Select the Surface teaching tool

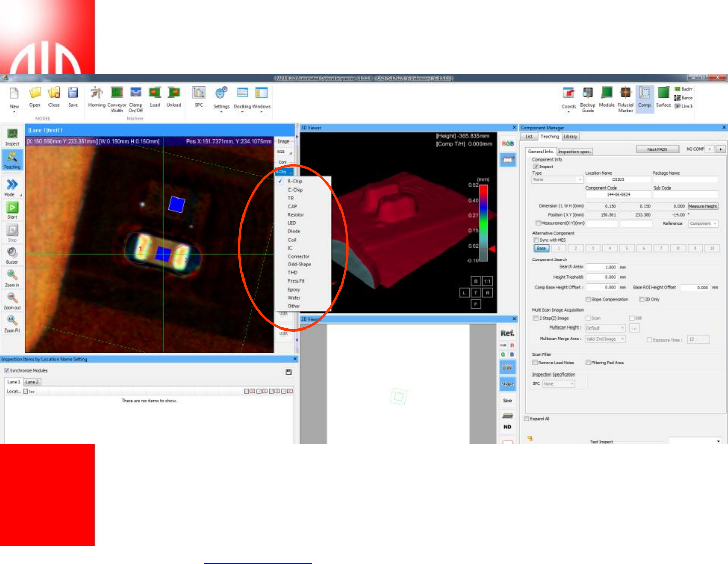coord(664,93)
